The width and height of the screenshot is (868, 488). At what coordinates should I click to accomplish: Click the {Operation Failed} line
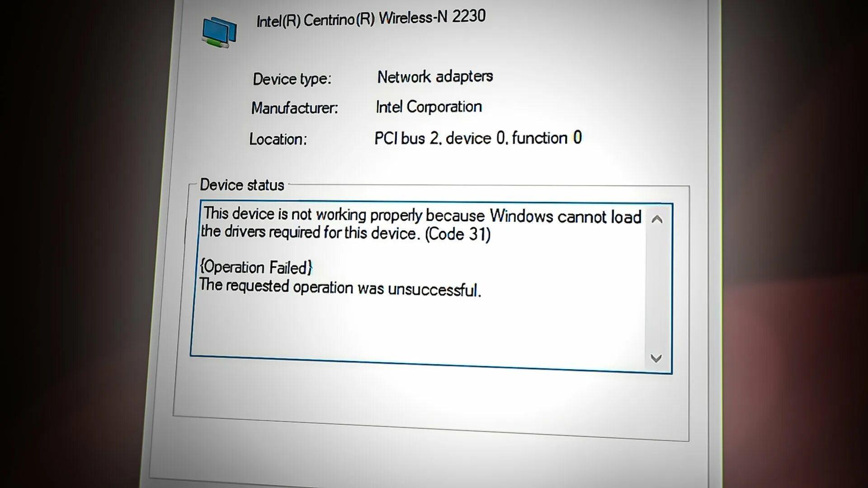(x=256, y=267)
